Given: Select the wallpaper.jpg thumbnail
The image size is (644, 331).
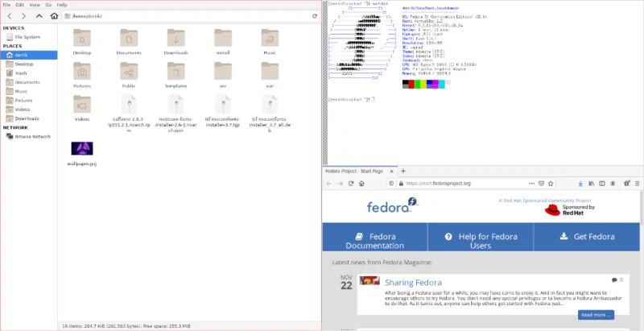Looking at the screenshot, I should pyautogui.click(x=82, y=148).
